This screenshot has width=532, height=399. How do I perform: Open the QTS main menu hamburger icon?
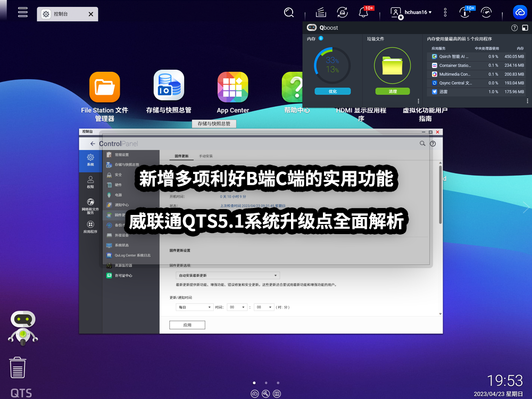click(23, 12)
